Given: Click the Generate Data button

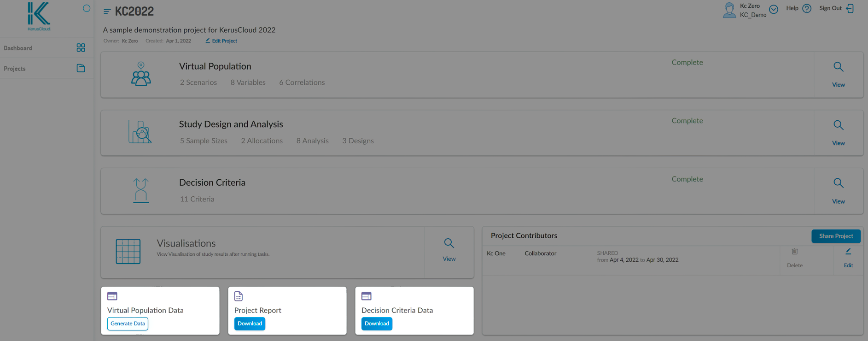Looking at the screenshot, I should [128, 323].
